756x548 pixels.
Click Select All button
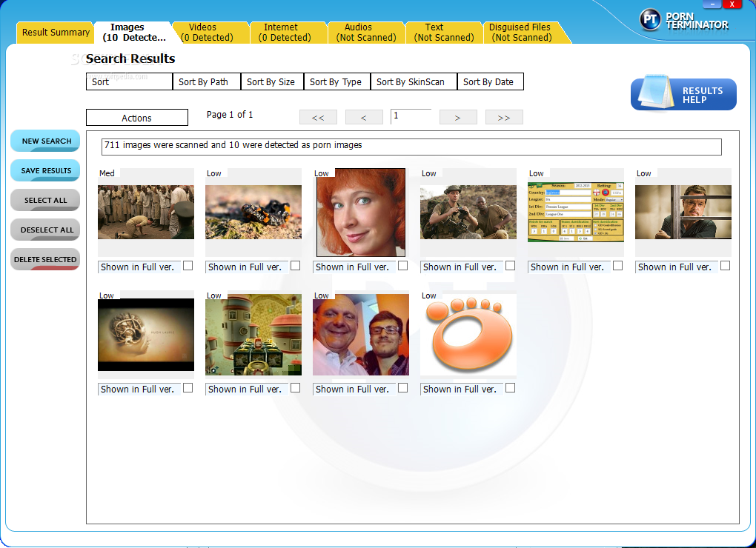(45, 201)
